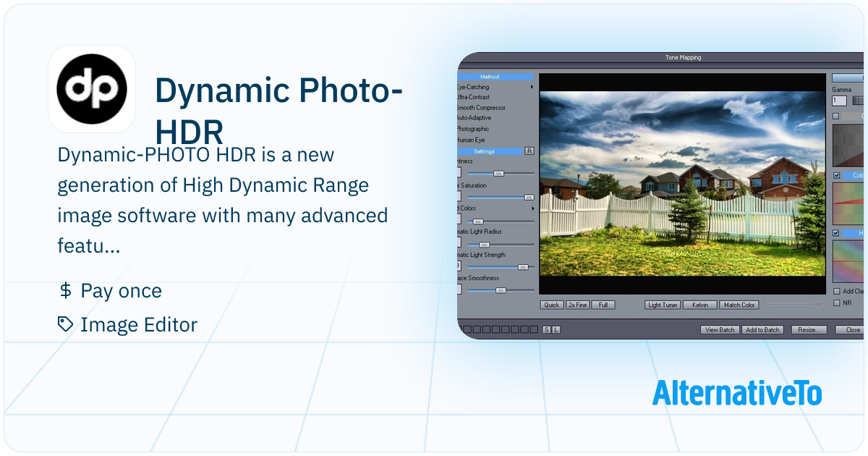Click the Quick preview button
The image size is (868, 456).
coord(552,305)
